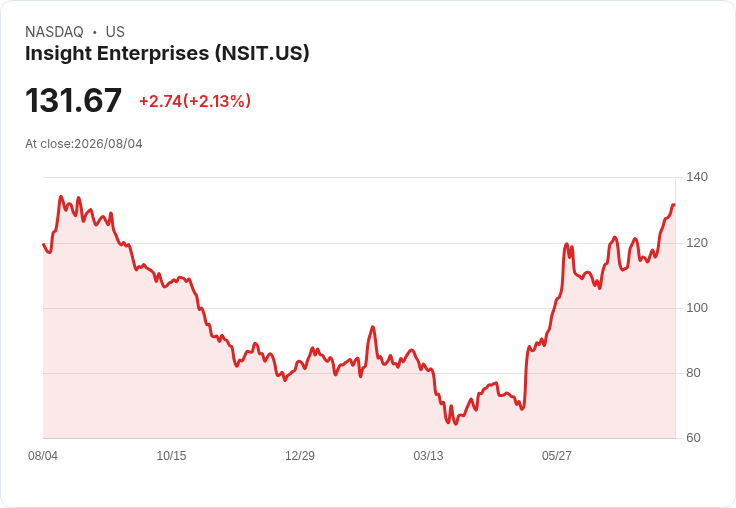Click the 05/27 x-axis date label
Image resolution: width=736 pixels, height=508 pixels.
(557, 456)
